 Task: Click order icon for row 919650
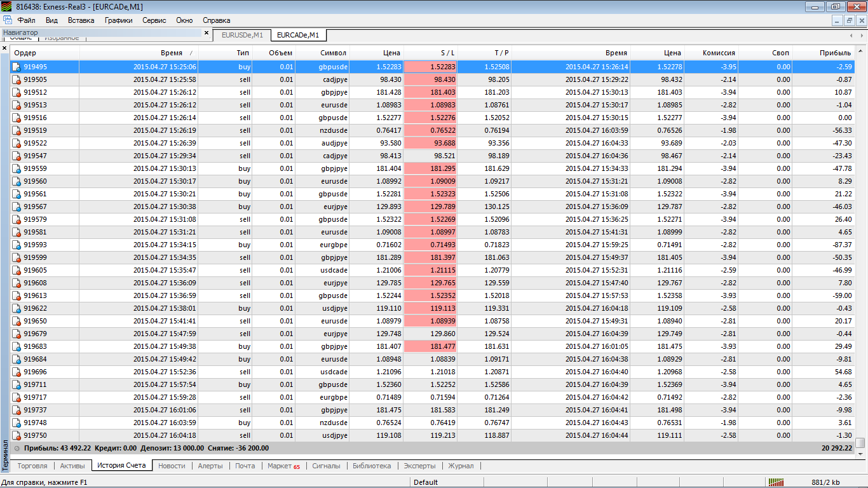click(x=17, y=321)
